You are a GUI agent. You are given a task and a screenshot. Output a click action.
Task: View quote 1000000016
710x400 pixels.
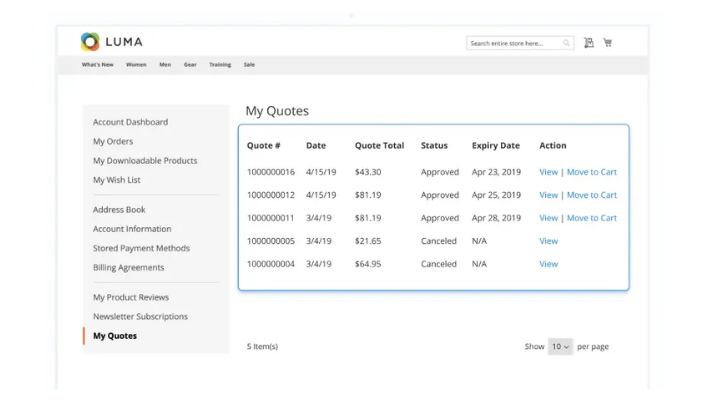coord(548,172)
